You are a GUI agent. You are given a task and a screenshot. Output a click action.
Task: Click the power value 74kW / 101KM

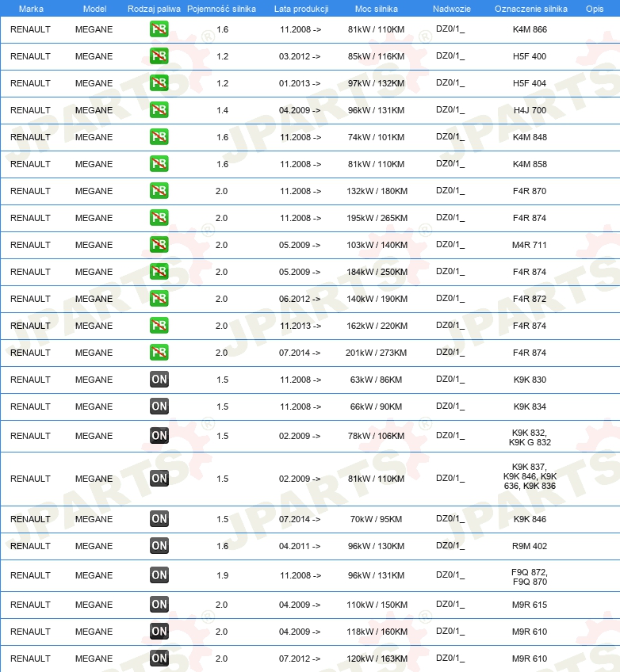[x=376, y=137]
